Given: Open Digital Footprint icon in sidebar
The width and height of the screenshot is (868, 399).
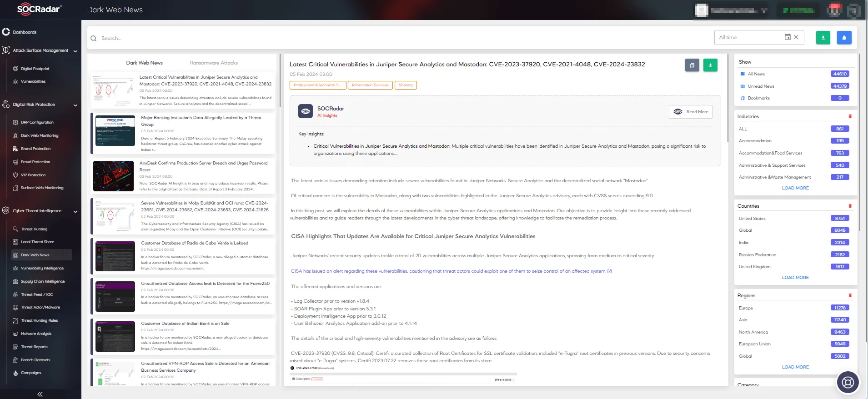Looking at the screenshot, I should (x=15, y=69).
